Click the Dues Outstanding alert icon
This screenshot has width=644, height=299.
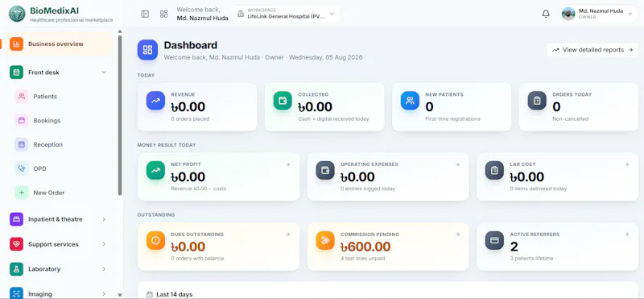point(155,240)
